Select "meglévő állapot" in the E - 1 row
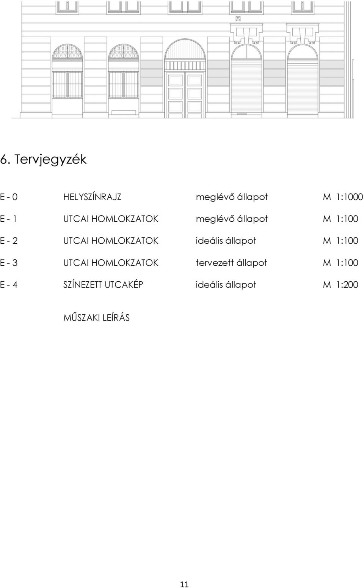364x588 pixels. point(232,219)
